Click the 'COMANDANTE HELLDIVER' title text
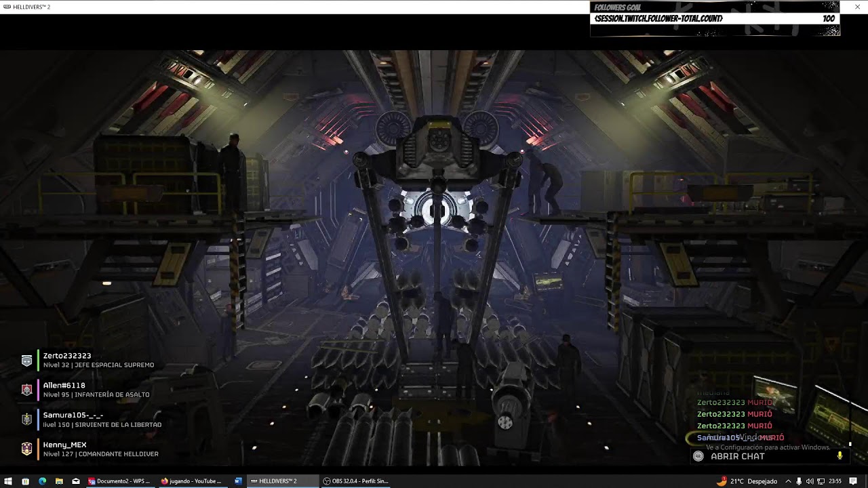 [117, 454]
